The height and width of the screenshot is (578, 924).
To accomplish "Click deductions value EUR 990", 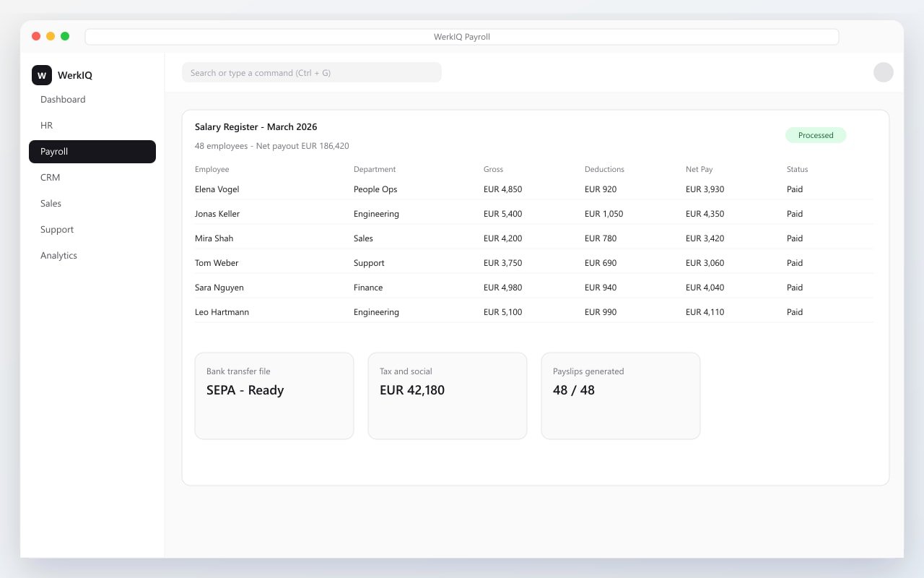I will pyautogui.click(x=601, y=312).
